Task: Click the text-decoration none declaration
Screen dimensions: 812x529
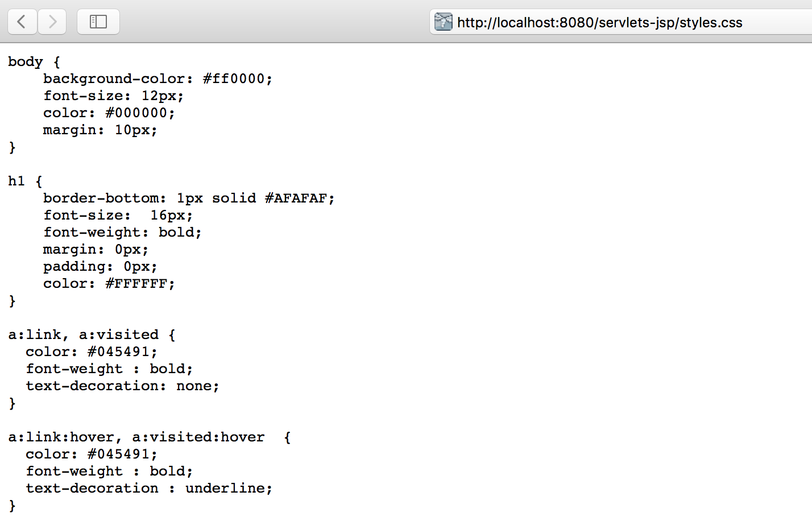Action: coord(122,386)
